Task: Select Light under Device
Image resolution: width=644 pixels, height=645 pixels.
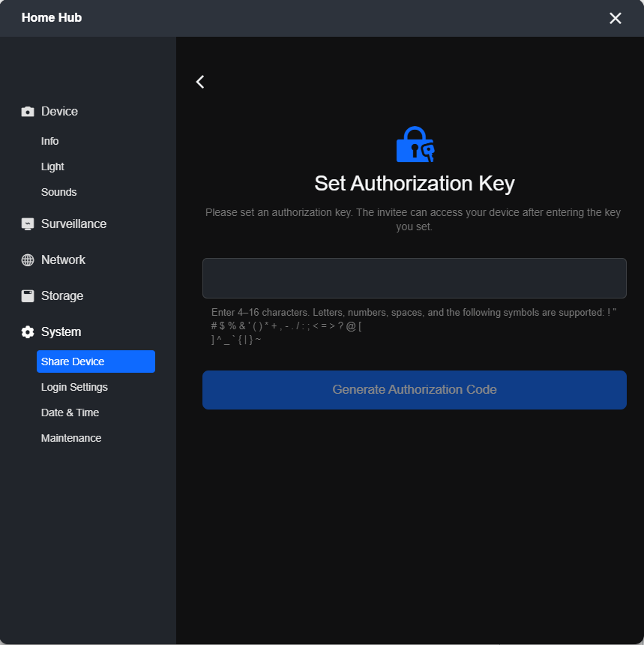Action: coord(52,166)
